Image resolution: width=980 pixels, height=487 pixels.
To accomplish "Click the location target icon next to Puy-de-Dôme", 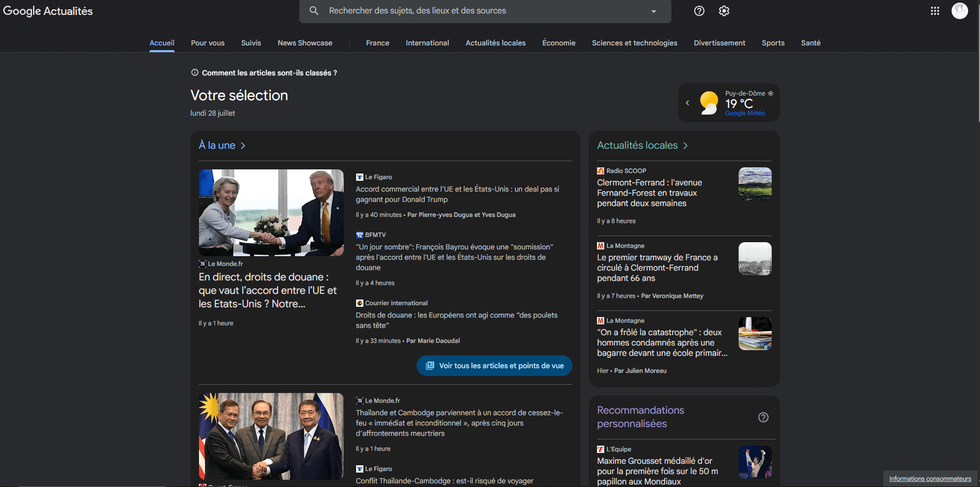I will [771, 93].
